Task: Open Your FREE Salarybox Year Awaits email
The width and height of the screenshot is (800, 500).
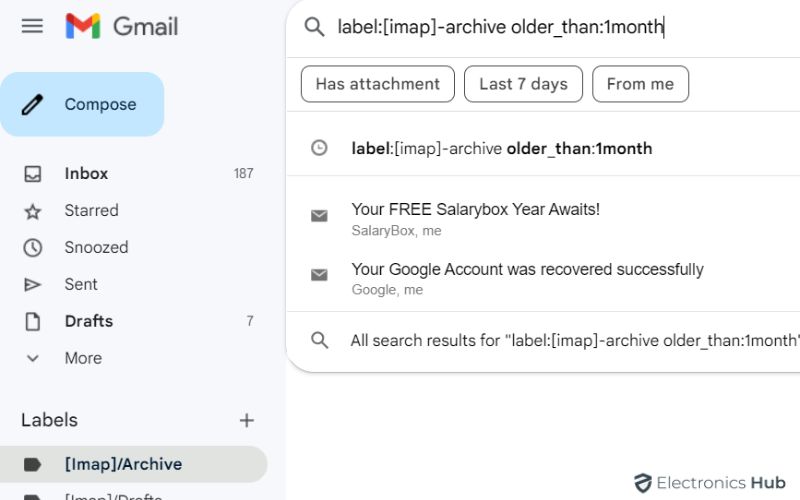Action: [x=475, y=210]
